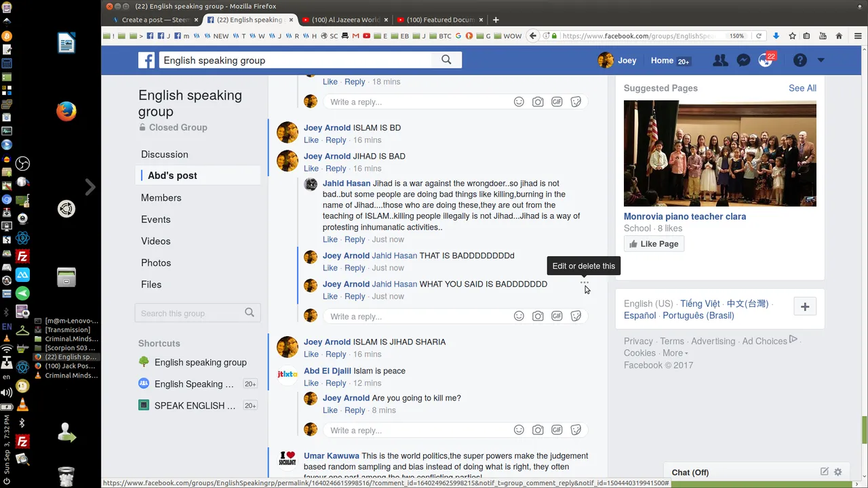
Task: Open Messenger icon in header
Action: (x=743, y=60)
